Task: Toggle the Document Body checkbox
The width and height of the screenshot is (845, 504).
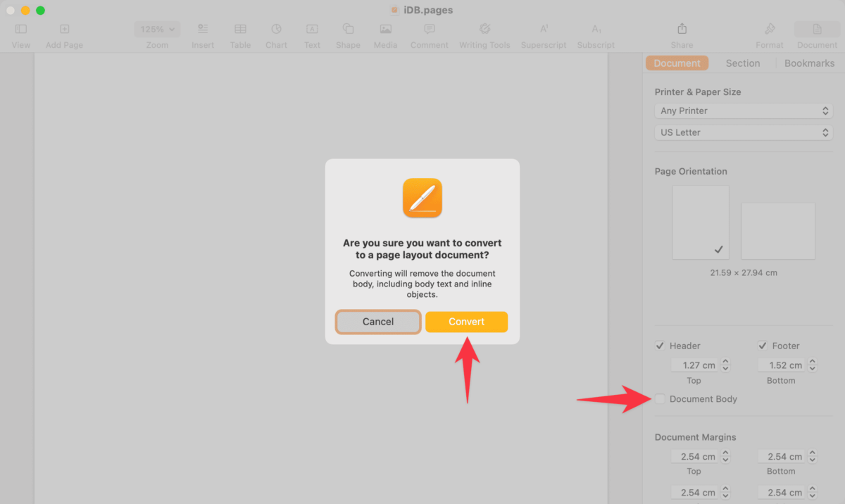Action: tap(660, 399)
